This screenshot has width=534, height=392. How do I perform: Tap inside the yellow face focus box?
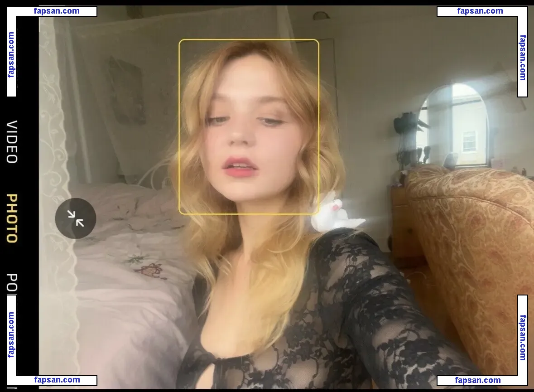click(x=249, y=127)
